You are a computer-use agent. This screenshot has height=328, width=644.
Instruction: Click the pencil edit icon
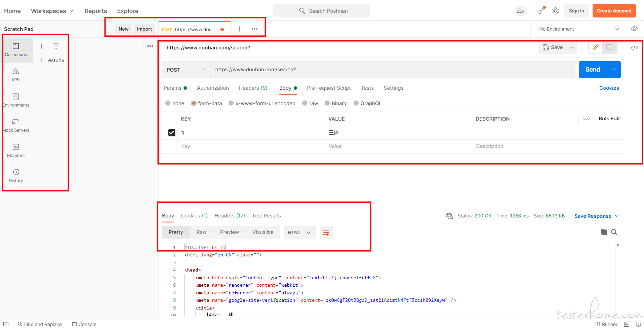click(x=596, y=47)
